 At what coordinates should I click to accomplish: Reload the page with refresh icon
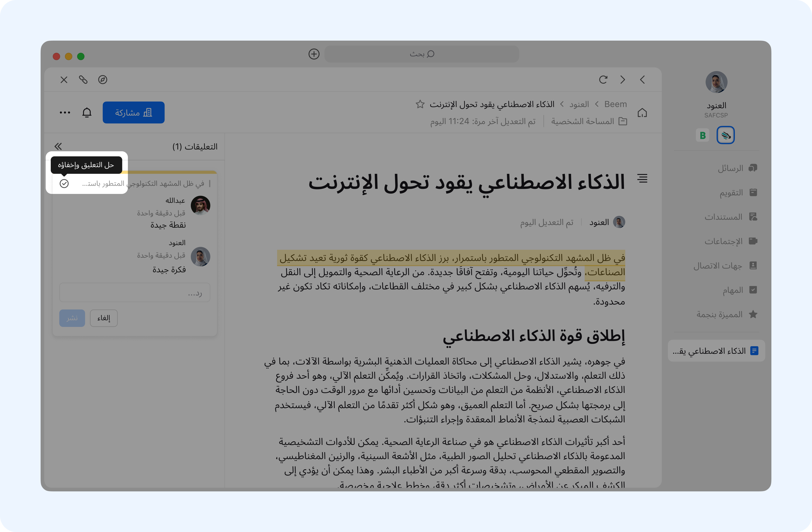603,79
